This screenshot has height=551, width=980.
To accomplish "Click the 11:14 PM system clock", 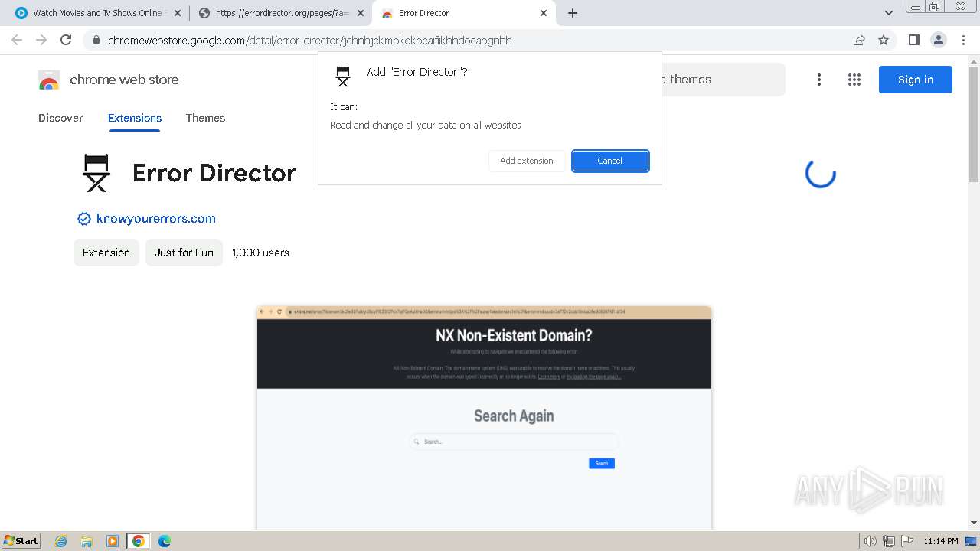I will pyautogui.click(x=941, y=541).
